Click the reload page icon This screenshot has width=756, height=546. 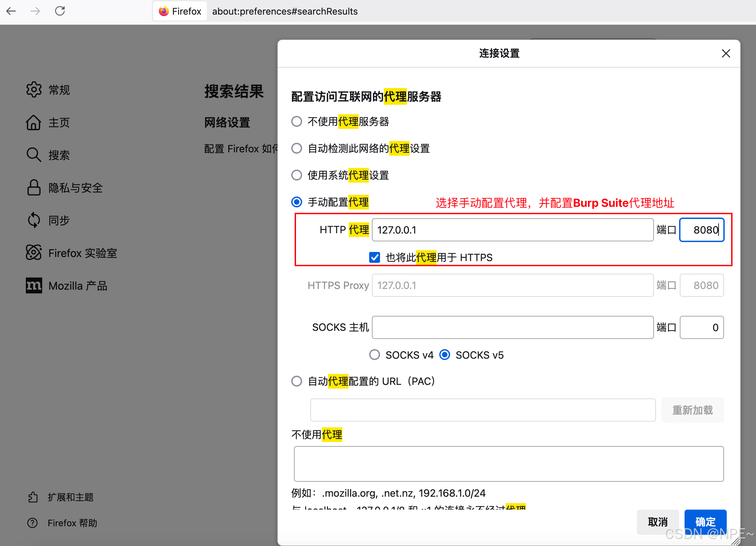point(60,11)
